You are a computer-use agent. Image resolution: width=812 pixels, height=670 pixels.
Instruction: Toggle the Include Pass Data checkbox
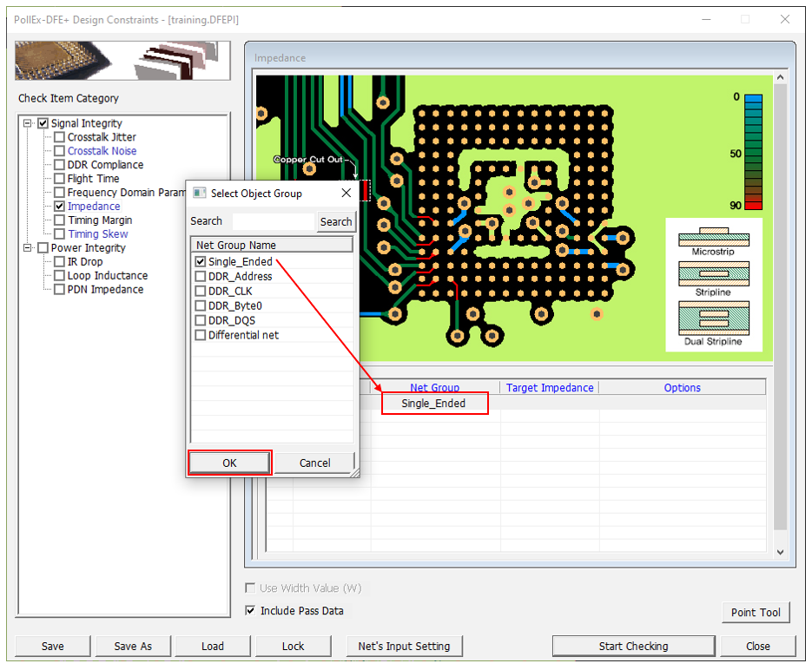(251, 611)
